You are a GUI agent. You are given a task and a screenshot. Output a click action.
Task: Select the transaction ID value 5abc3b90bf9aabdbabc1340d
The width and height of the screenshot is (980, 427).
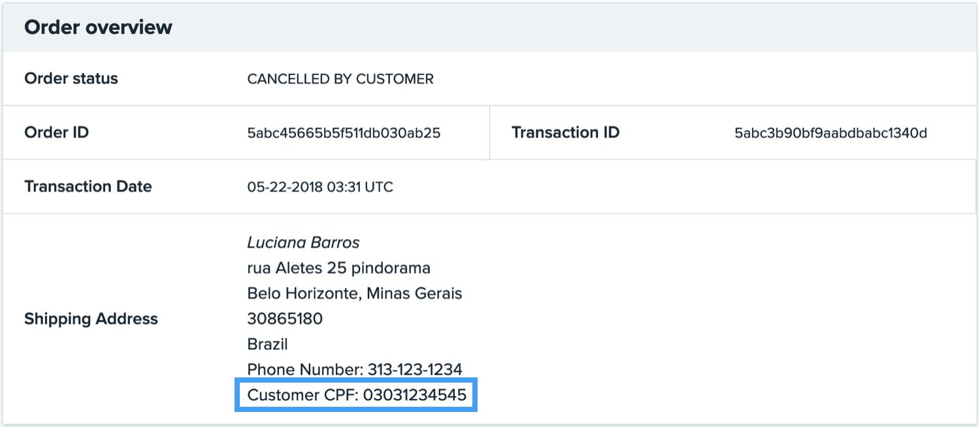click(830, 133)
